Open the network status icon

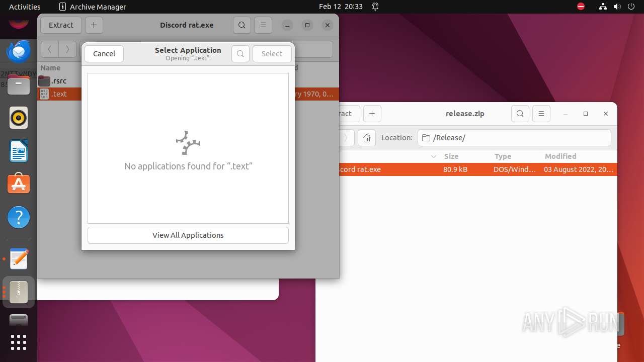pos(603,7)
